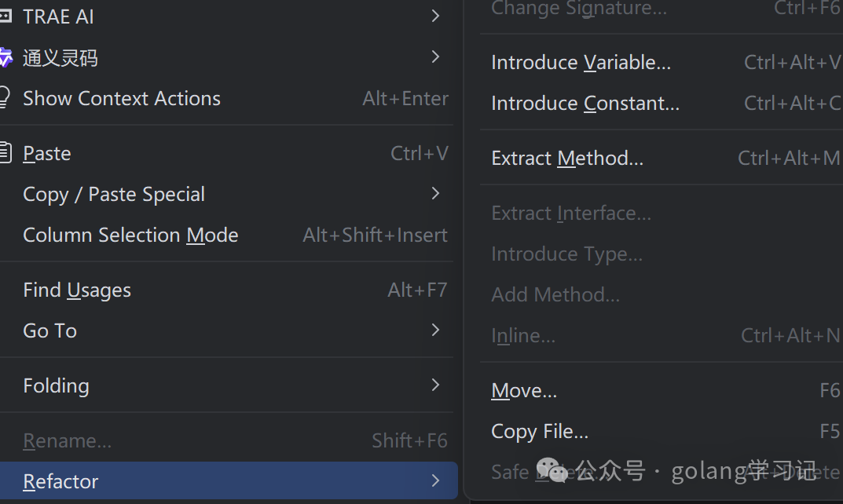843x504 pixels.
Task: Choose Copy File... menu item
Action: (x=539, y=431)
